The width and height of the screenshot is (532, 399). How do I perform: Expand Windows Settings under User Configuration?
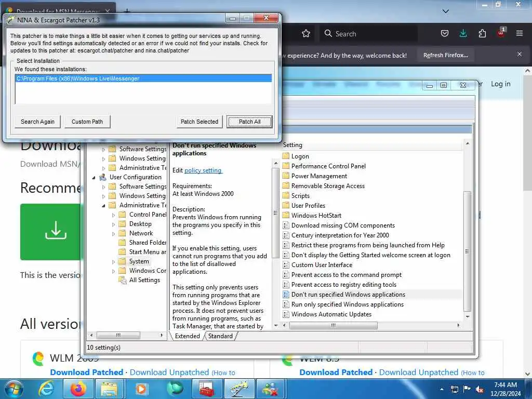pyautogui.click(x=103, y=196)
